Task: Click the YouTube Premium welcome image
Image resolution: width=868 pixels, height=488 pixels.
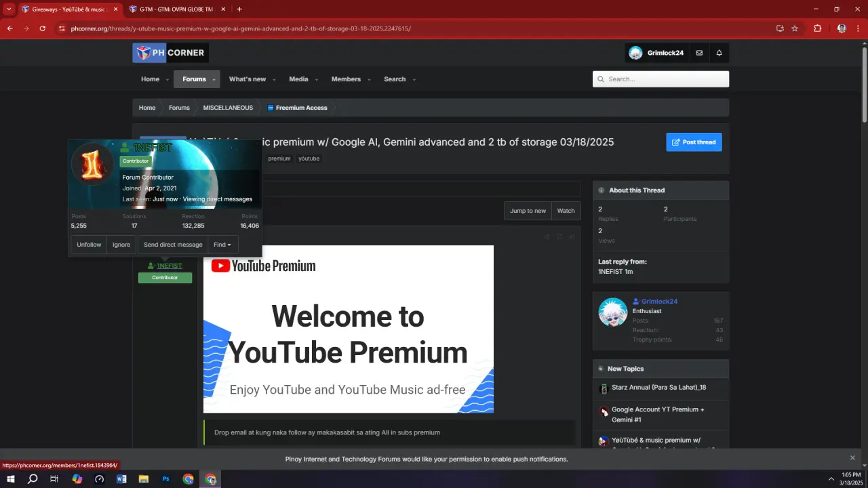Action: (349, 329)
